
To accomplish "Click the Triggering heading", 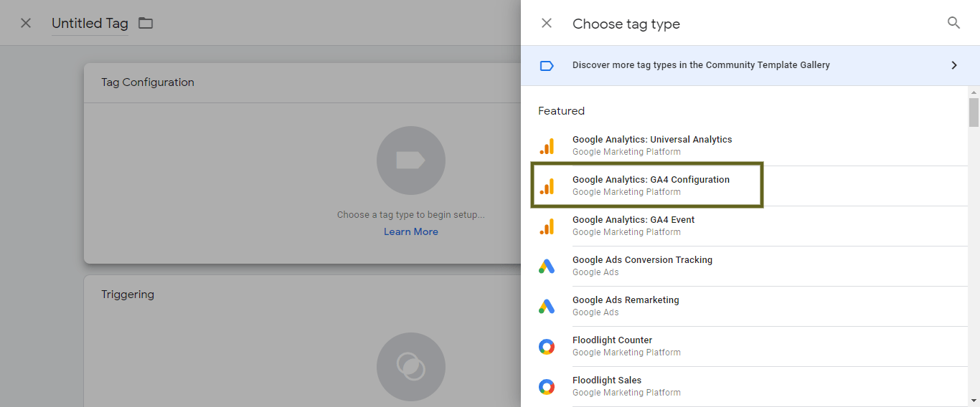I will [x=128, y=295].
